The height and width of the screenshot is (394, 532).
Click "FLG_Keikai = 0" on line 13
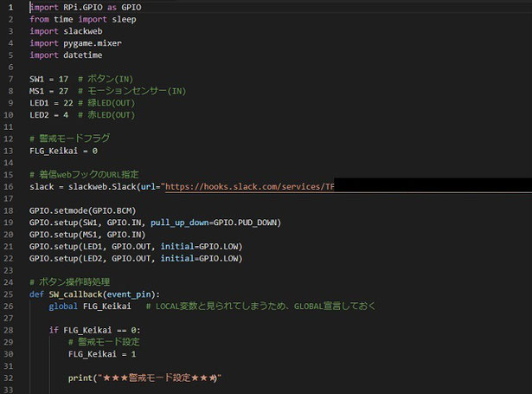click(63, 151)
